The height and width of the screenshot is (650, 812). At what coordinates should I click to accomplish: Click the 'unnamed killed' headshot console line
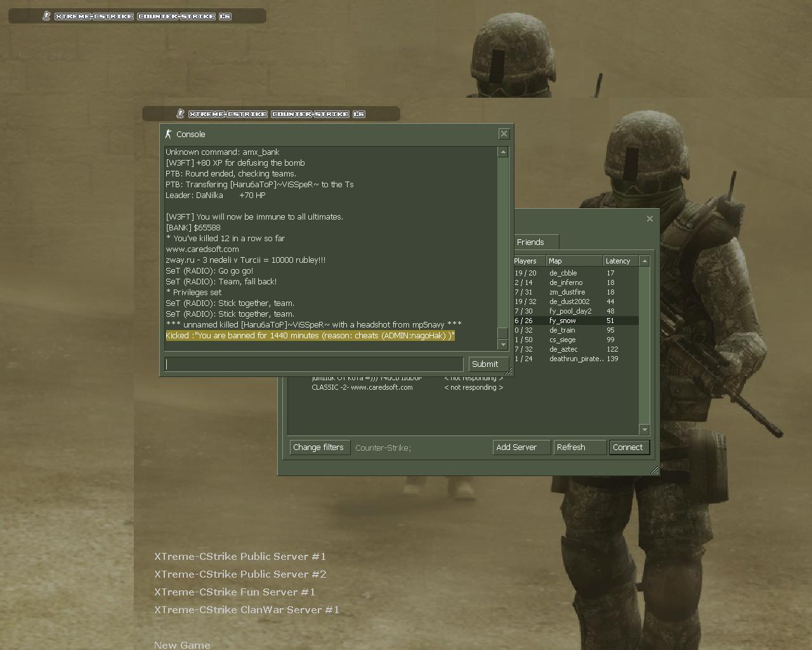313,324
